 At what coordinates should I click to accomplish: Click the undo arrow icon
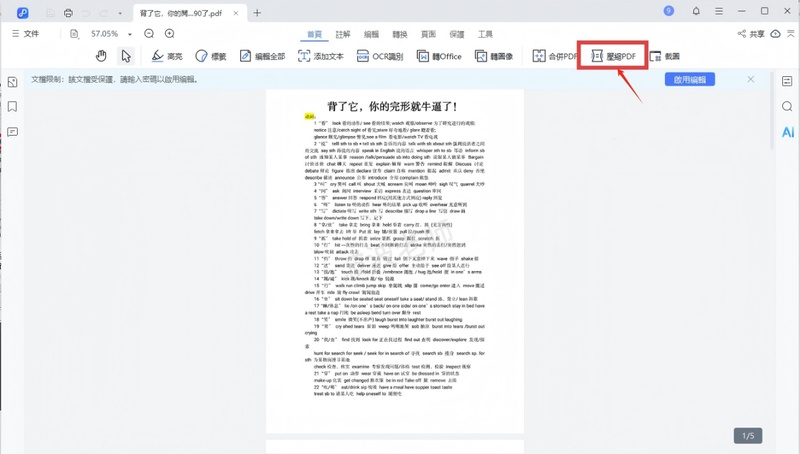86,13
